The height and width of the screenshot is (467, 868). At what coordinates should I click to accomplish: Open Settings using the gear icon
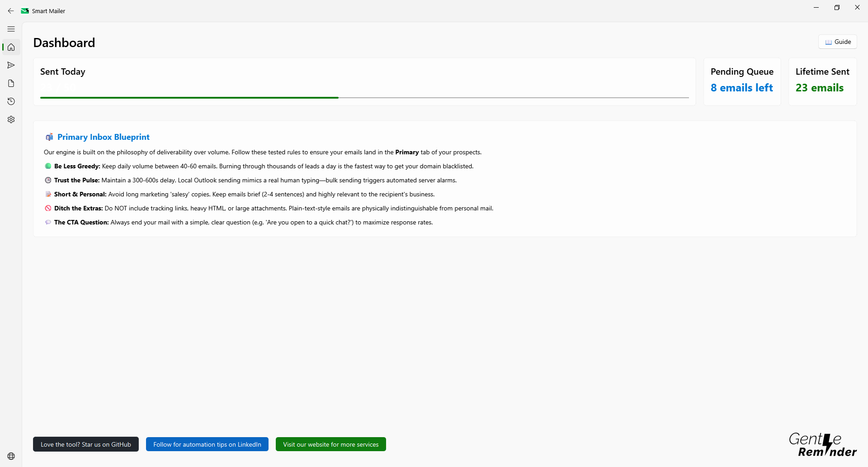tap(11, 119)
